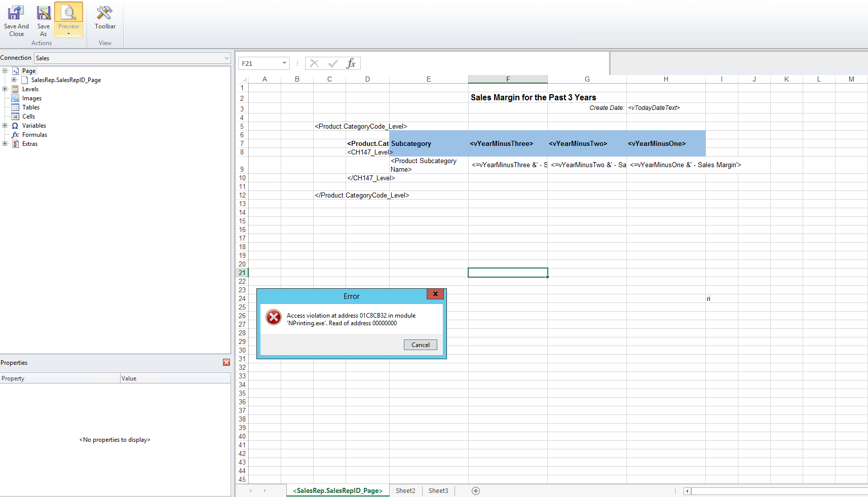The width and height of the screenshot is (868, 497).
Task: Select the Variables omega icon
Action: 15,126
